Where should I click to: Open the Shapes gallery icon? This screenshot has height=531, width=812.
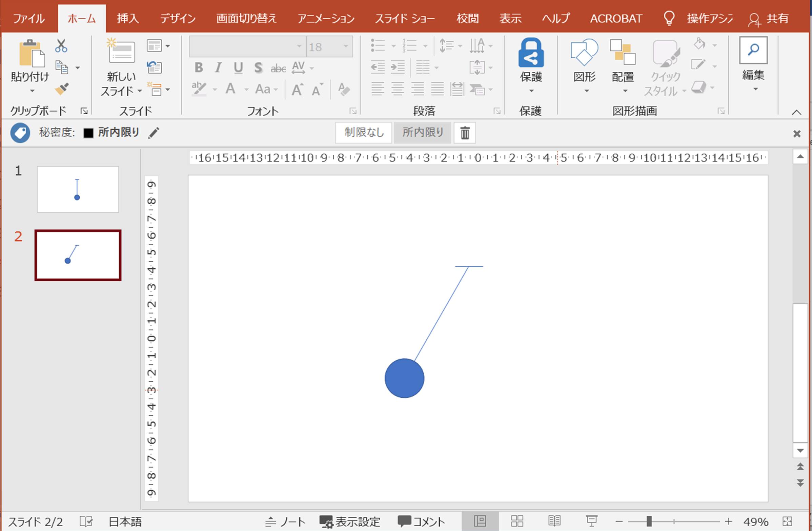[584, 52]
